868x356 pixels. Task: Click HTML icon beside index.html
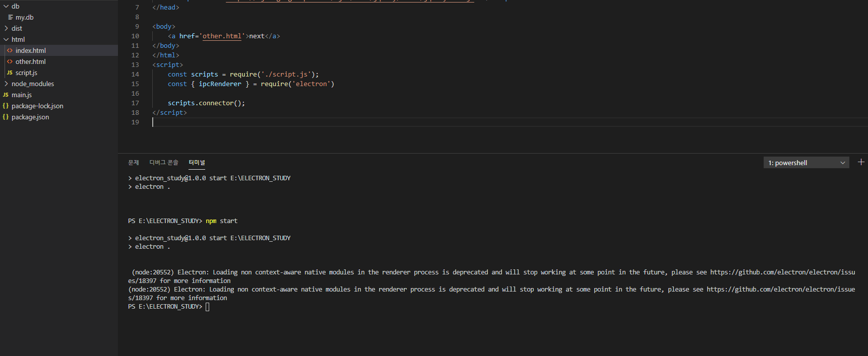click(x=10, y=50)
